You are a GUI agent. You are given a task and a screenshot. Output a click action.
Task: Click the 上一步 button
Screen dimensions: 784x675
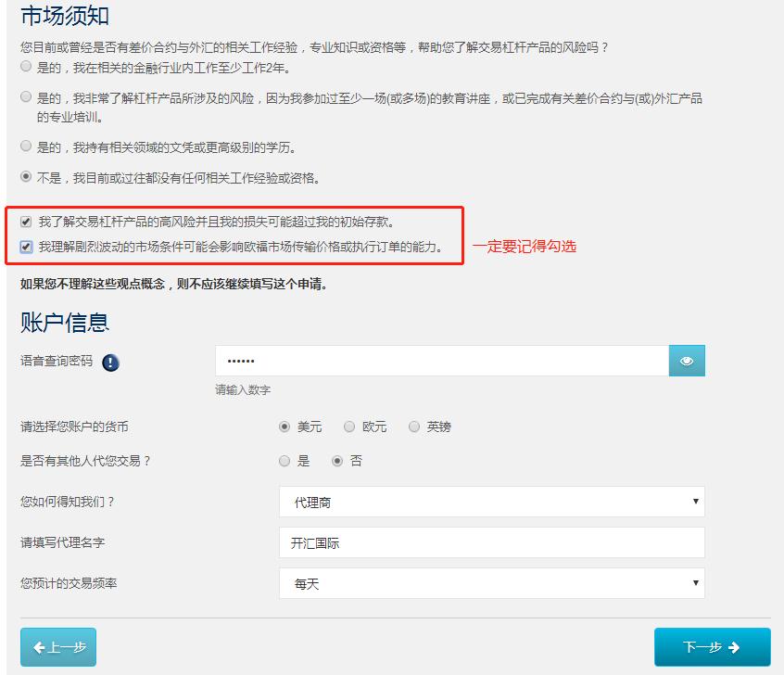[x=57, y=648]
